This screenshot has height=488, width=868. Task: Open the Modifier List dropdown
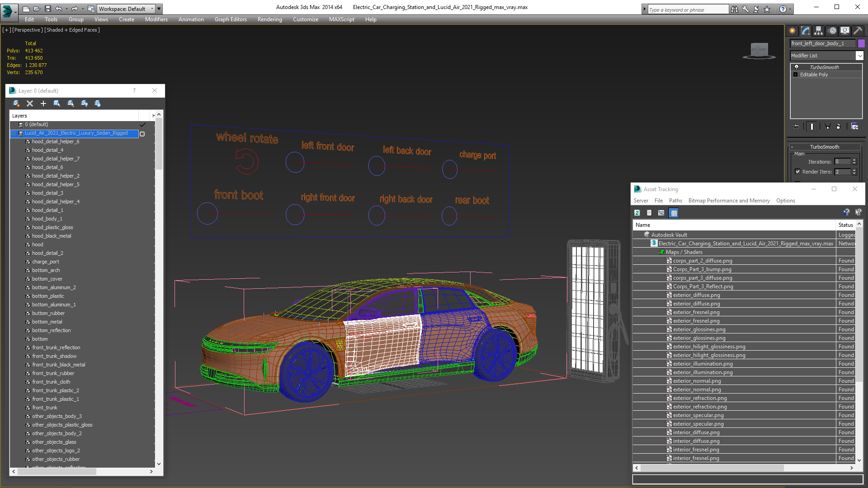click(859, 56)
